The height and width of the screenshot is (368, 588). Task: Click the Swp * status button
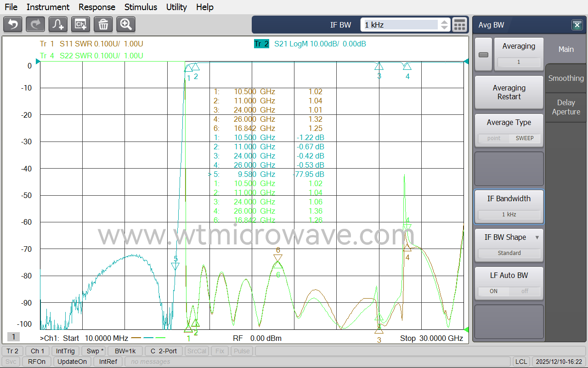pyautogui.click(x=95, y=351)
